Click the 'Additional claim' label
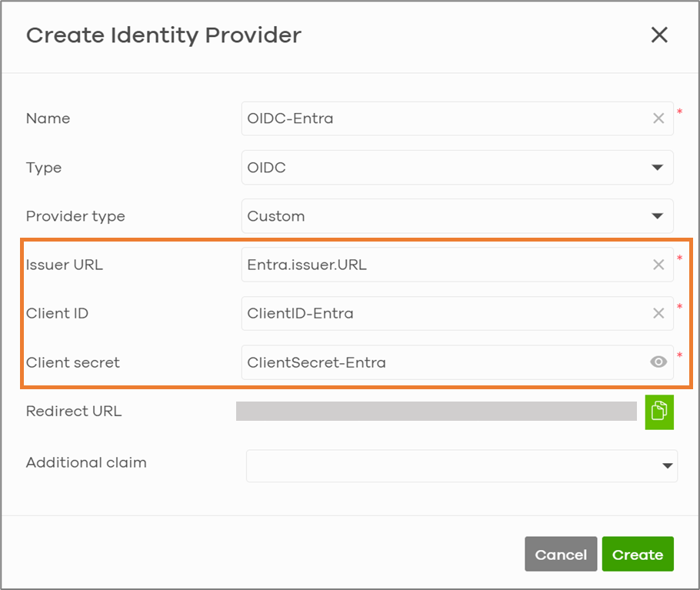Image resolution: width=700 pixels, height=590 pixels. tap(86, 462)
